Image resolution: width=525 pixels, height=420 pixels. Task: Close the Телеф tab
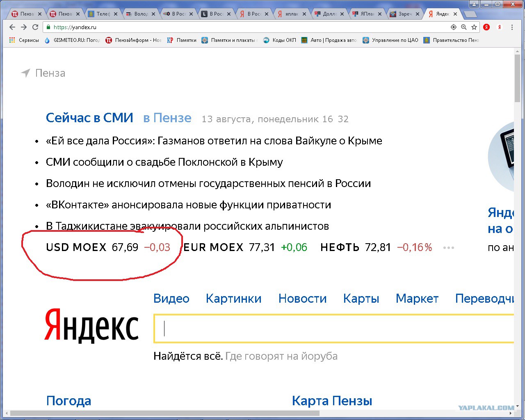tap(116, 14)
